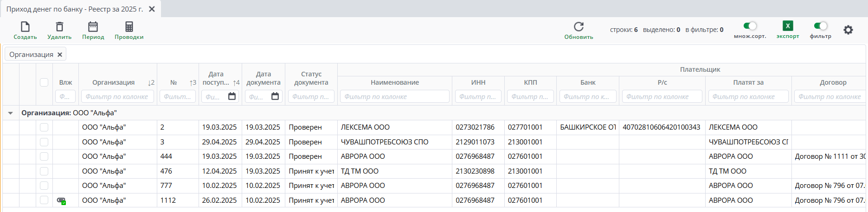Check the select-all header checkbox
Image resolution: width=868 pixels, height=212 pixels.
pos(44,82)
